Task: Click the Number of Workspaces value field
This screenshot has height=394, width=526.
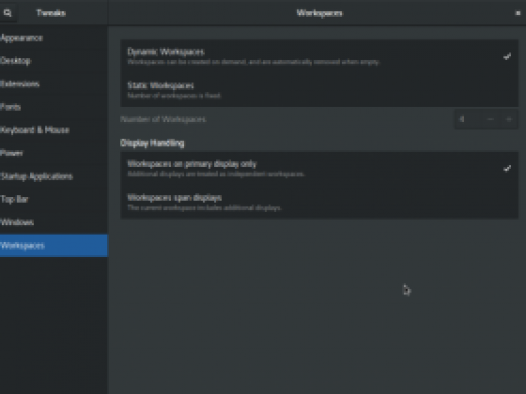Action: [468, 119]
